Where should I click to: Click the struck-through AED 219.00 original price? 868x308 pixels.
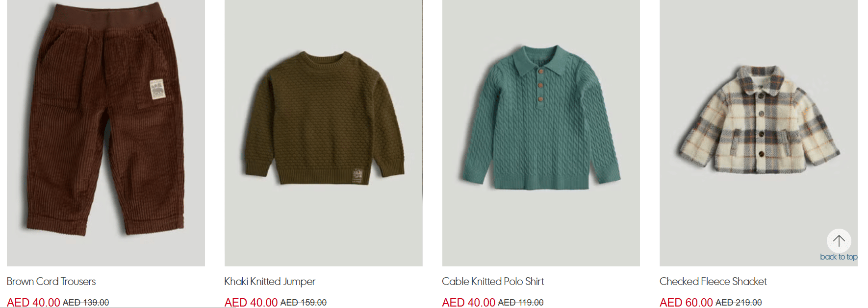click(x=739, y=303)
